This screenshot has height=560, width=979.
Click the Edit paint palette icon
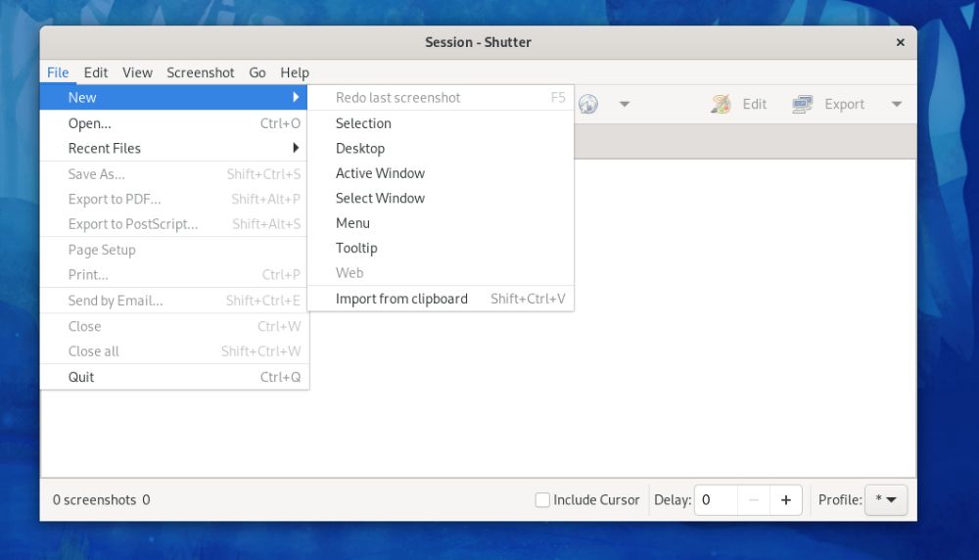click(721, 104)
